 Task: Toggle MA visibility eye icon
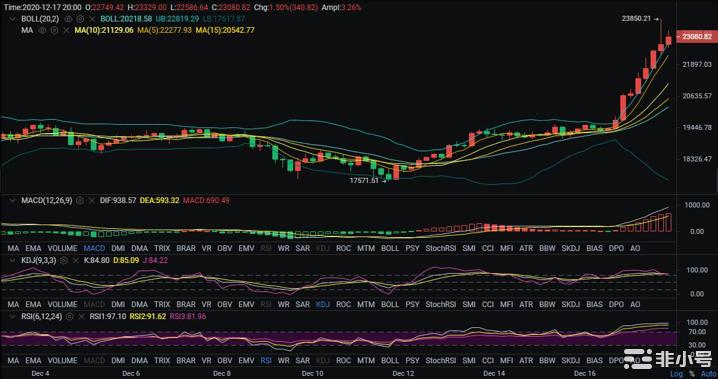[x=43, y=30]
